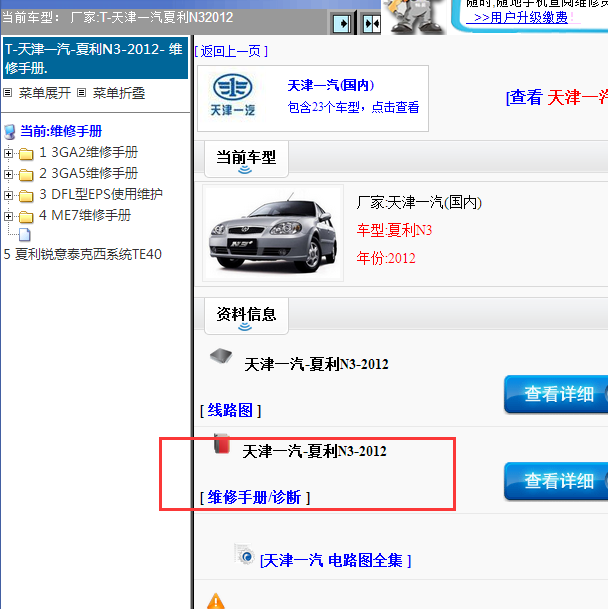Click the 天津一汽-夏利N3-2012 title above 维修手册/诊断

314,451
